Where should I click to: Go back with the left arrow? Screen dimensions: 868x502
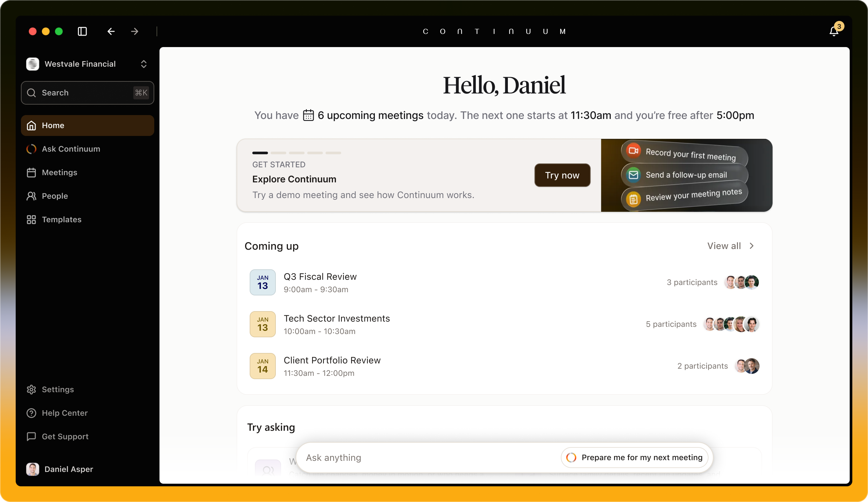111,31
